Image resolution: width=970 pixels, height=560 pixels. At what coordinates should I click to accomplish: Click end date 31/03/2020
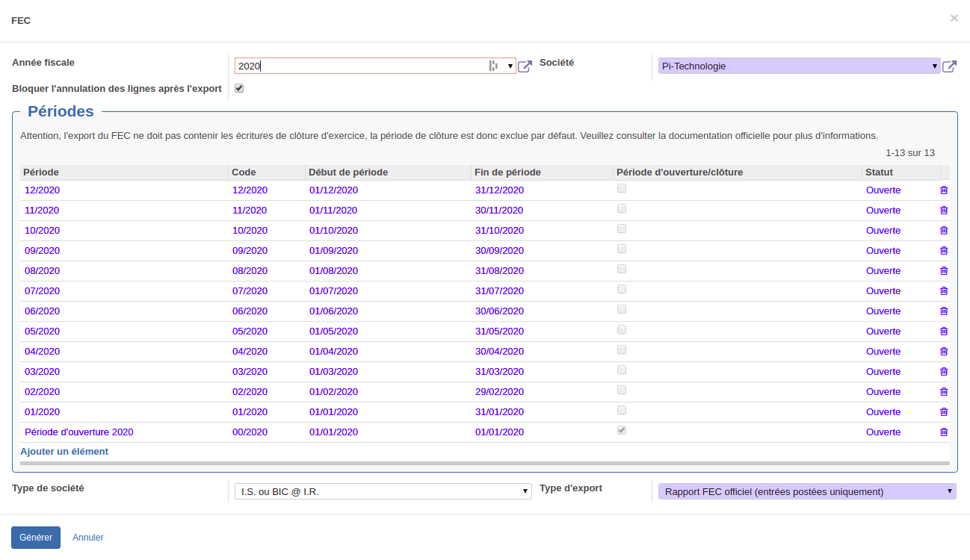(499, 372)
